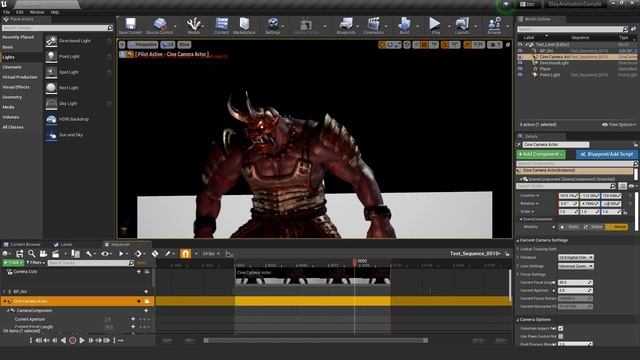Open the Cinematics toolbar icon
Screen dimensions: 640x360
[x=373, y=24]
